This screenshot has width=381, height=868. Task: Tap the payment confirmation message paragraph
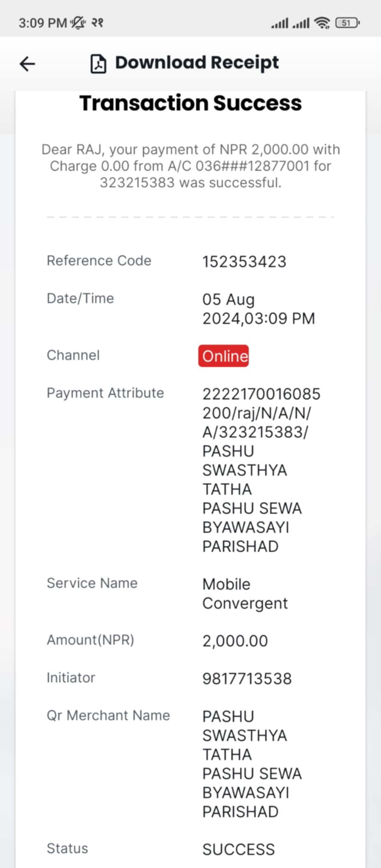click(x=191, y=166)
